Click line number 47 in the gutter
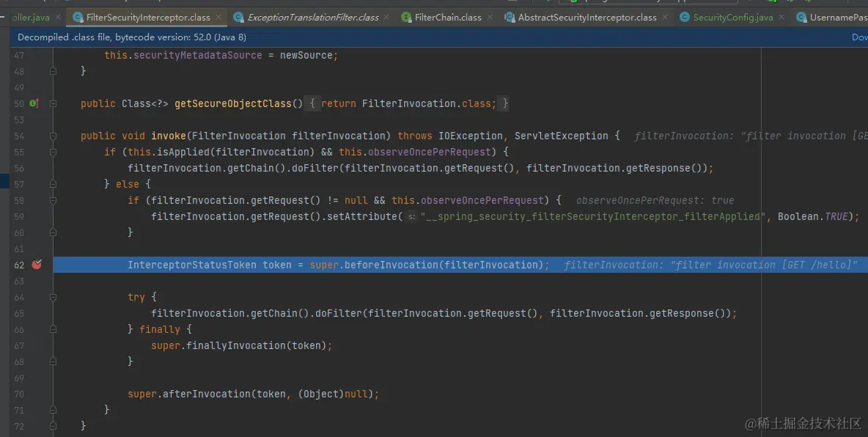 coord(19,56)
